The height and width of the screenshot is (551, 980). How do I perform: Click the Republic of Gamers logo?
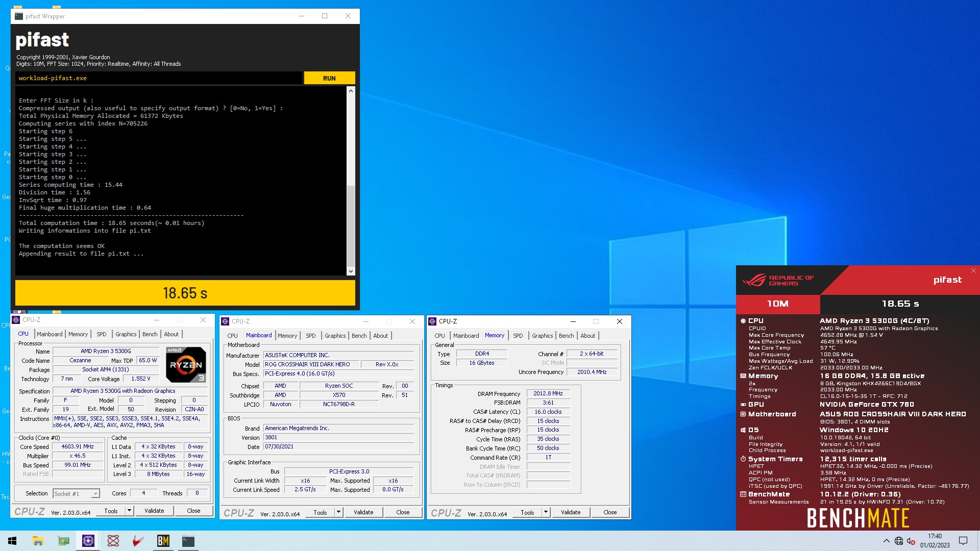778,280
